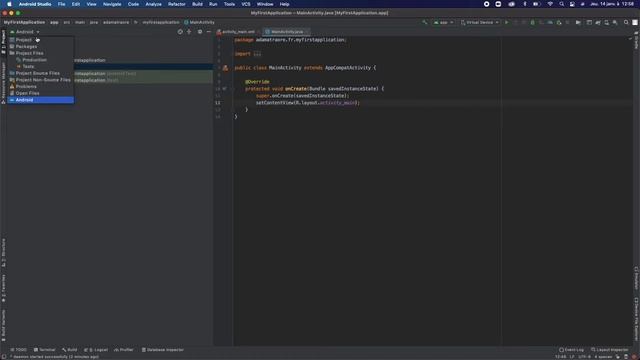640x360 pixels.
Task: Open the Project tool window side tab
Action: (3, 41)
